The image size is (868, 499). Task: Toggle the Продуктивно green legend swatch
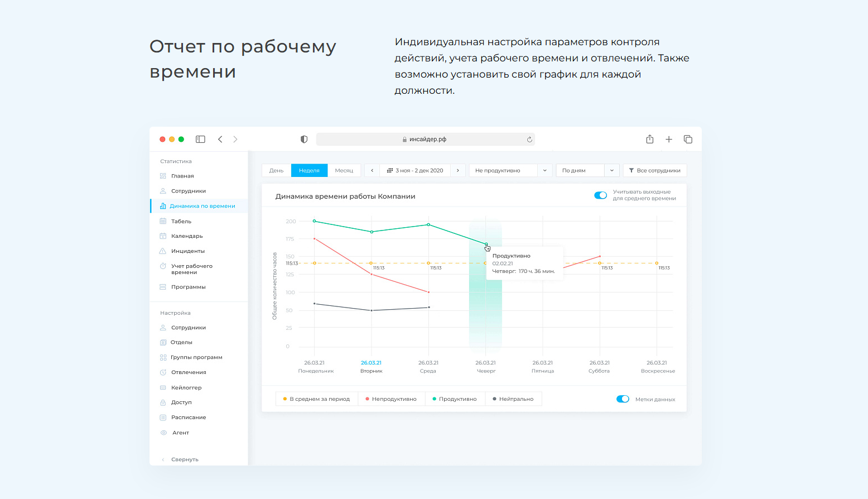coord(435,399)
